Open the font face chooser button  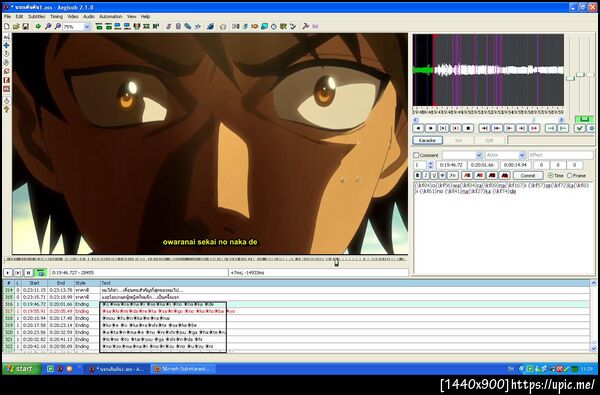point(453,175)
